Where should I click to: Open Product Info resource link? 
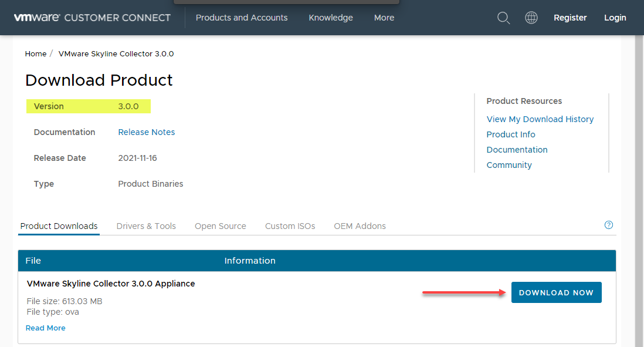coord(511,134)
